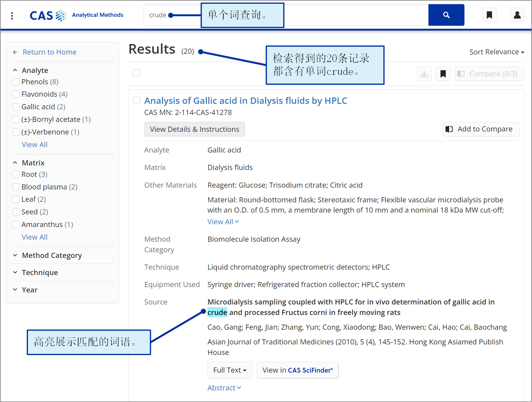Open the Gallic acid HPLC result title
This screenshot has width=532, height=402.
[246, 101]
